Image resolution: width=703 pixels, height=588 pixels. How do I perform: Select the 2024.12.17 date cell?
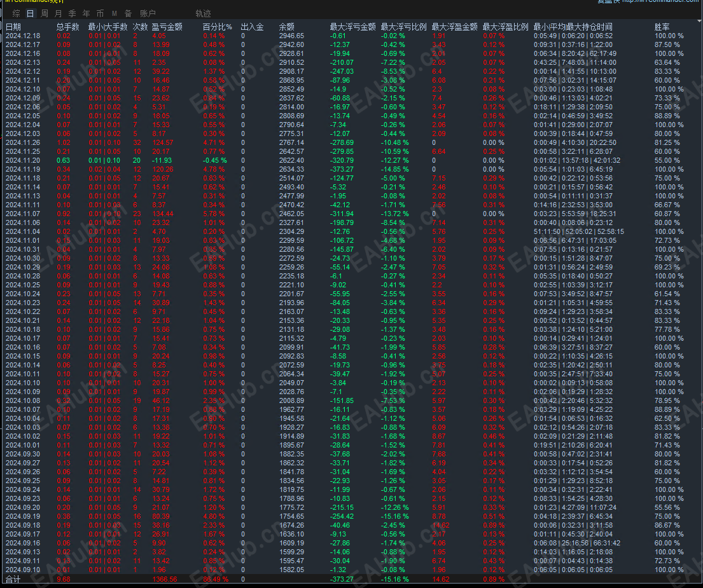[x=23, y=44]
